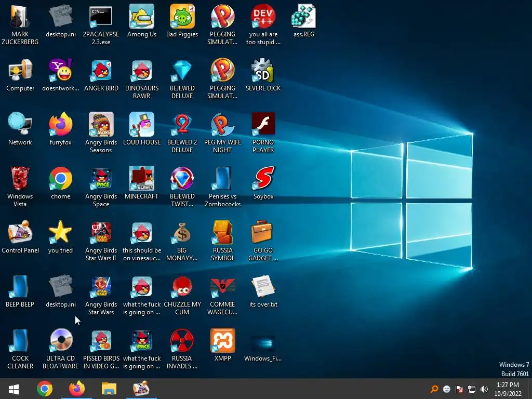Open the Among Us shortcut
Image resolution: width=532 pixels, height=399 pixels.
point(141,21)
